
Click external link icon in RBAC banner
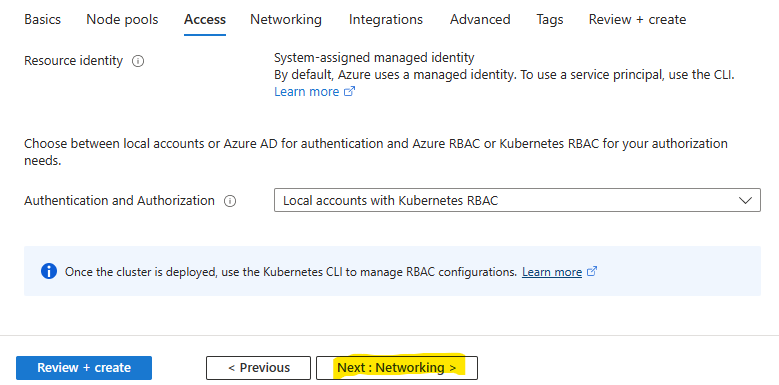coord(592,271)
